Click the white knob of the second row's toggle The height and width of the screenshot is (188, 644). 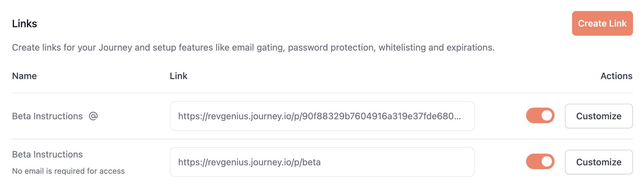[x=547, y=162]
